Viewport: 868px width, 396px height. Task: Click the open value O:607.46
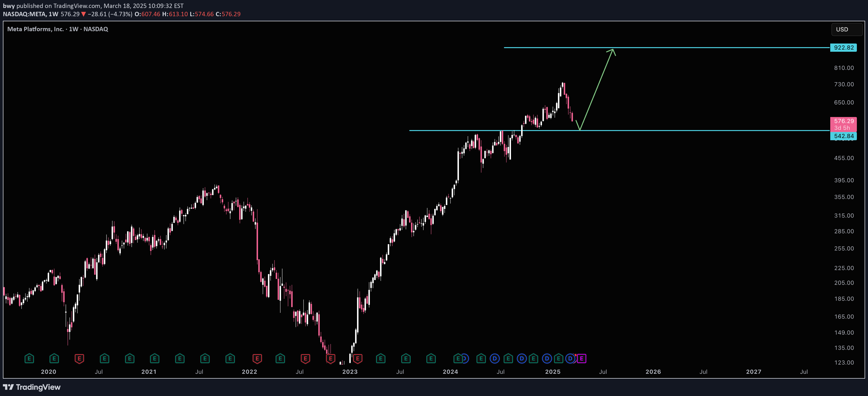coord(147,14)
